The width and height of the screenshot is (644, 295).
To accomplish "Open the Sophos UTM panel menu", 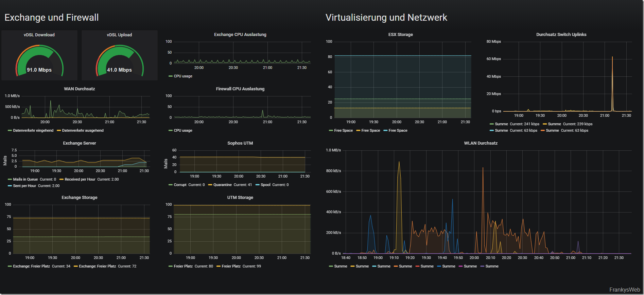I will 240,143.
